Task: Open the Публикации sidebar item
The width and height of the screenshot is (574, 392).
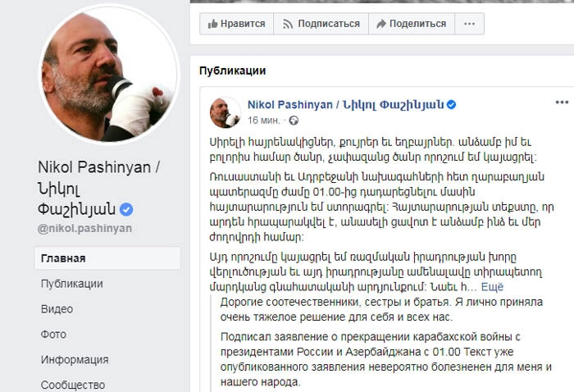Action: pyautogui.click(x=72, y=284)
